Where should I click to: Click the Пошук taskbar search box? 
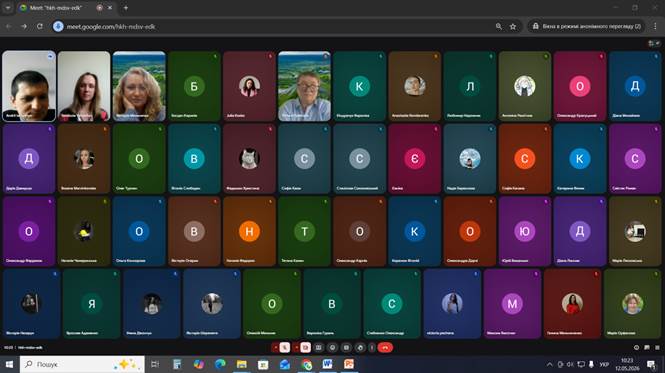(82, 364)
